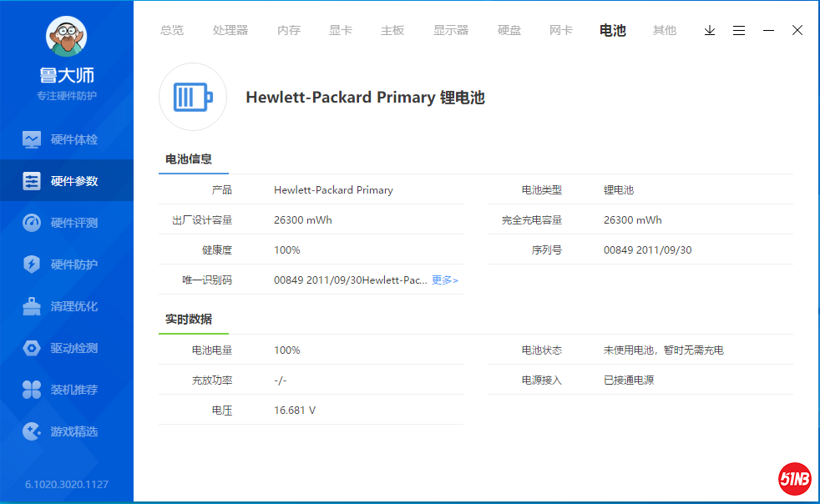Click the 鲁大师 brand name text
Screen dimensions: 820x504
click(x=67, y=75)
